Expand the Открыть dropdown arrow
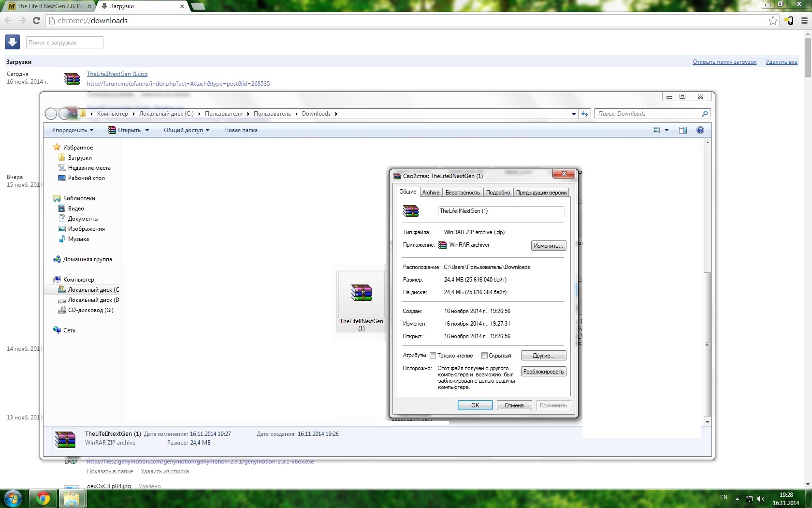 [147, 130]
